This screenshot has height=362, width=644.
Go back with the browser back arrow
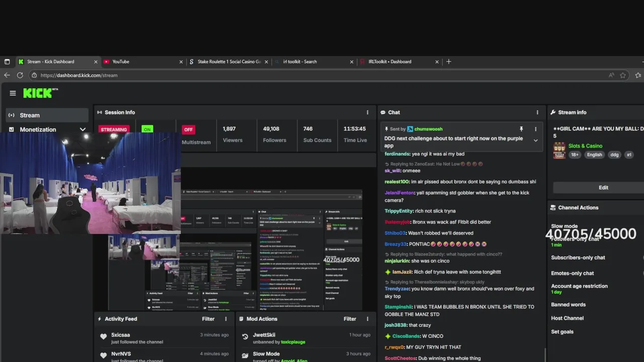[7, 75]
